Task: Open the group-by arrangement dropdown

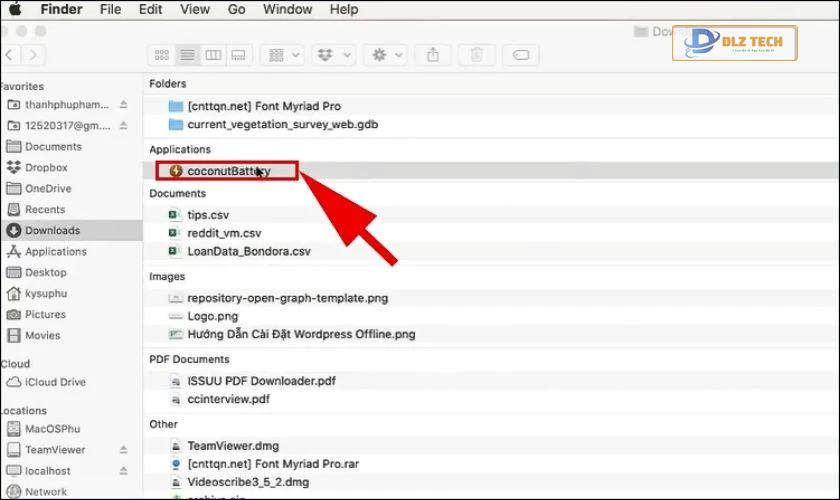Action: point(283,55)
